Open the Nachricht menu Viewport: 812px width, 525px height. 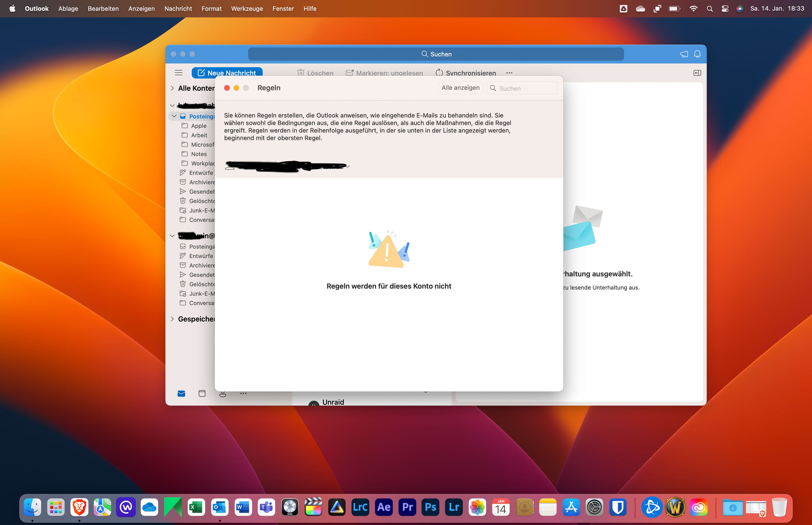coord(178,8)
